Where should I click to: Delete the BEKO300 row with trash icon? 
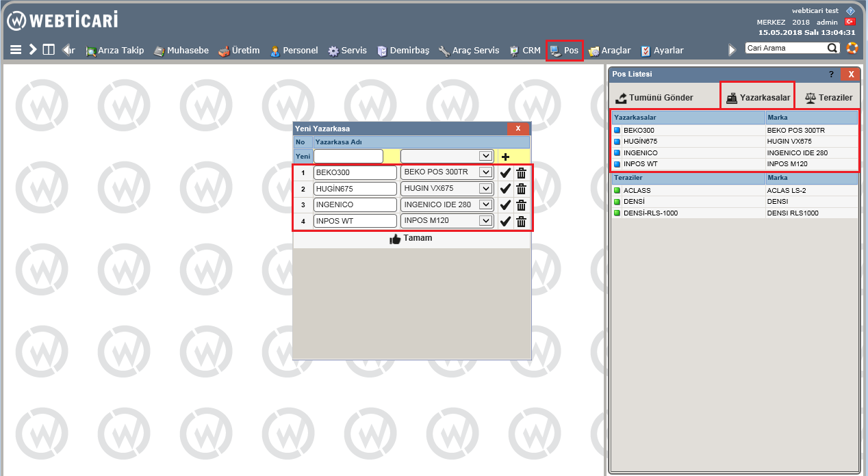point(521,172)
